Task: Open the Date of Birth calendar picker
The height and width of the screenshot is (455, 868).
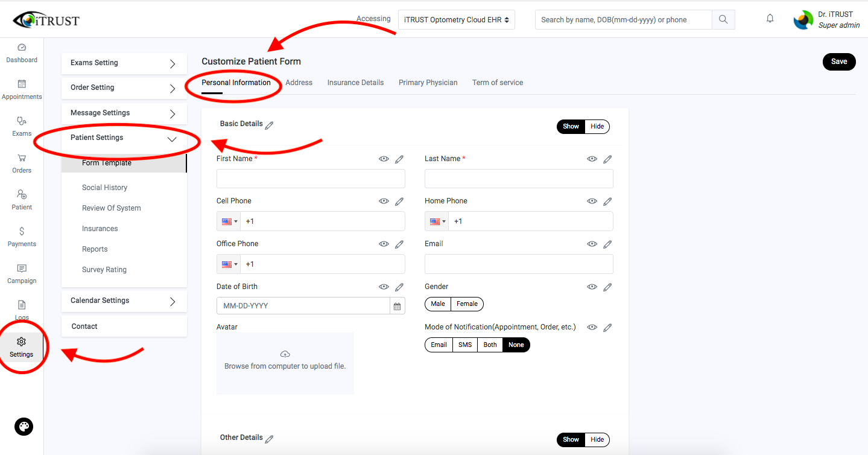Action: coord(397,306)
